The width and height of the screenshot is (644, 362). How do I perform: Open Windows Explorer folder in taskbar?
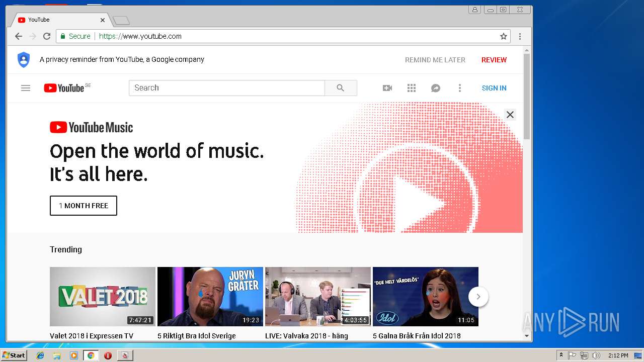pyautogui.click(x=57, y=355)
